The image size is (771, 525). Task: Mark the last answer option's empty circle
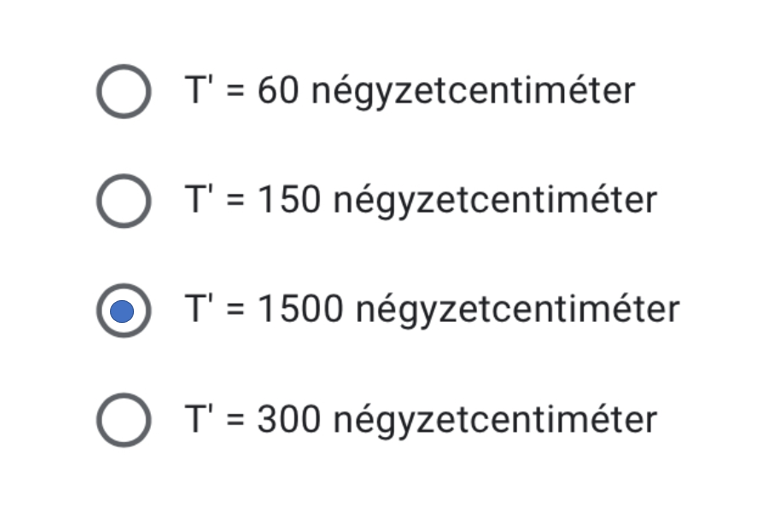tap(124, 420)
